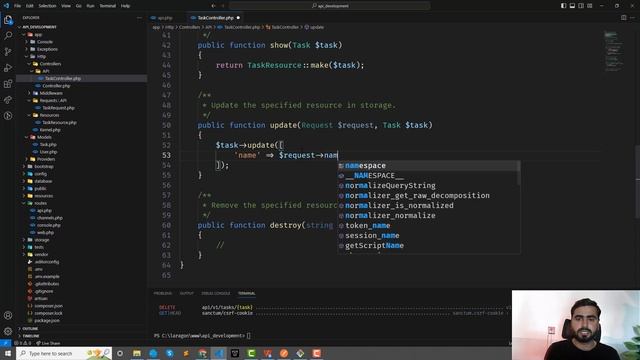Open the Terminal menu
This screenshot has height=360, width=640.
tap(107, 6)
